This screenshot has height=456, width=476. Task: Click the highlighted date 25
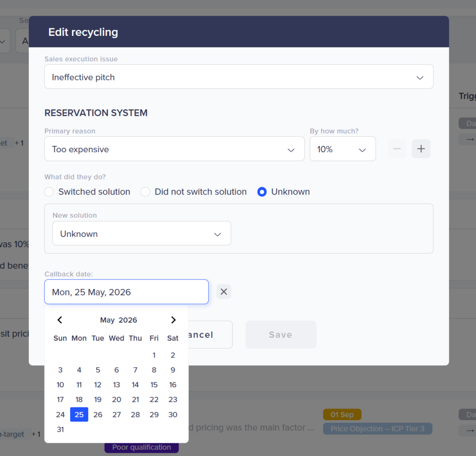coord(79,415)
